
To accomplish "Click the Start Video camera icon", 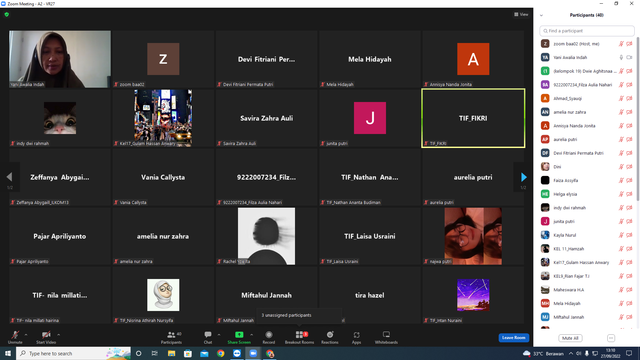I will [46, 335].
